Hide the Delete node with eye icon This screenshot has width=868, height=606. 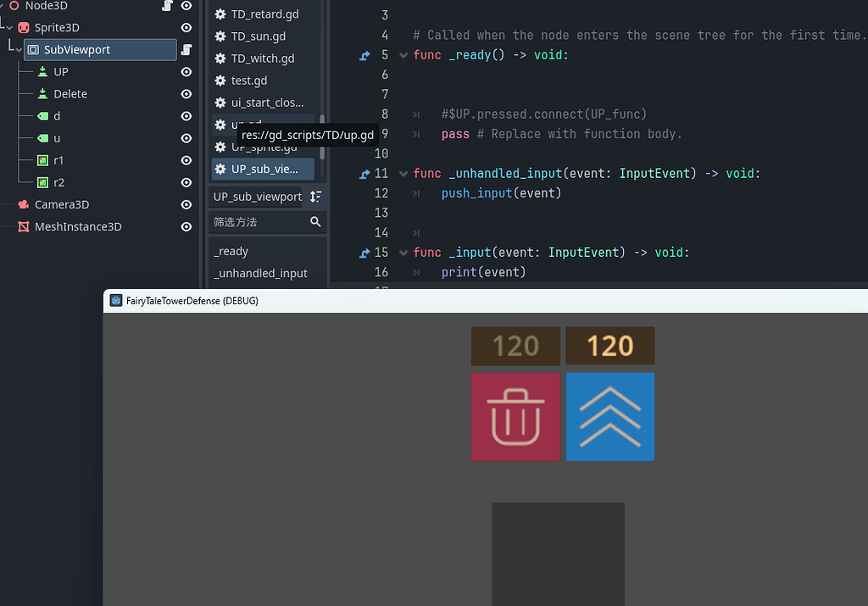[186, 93]
